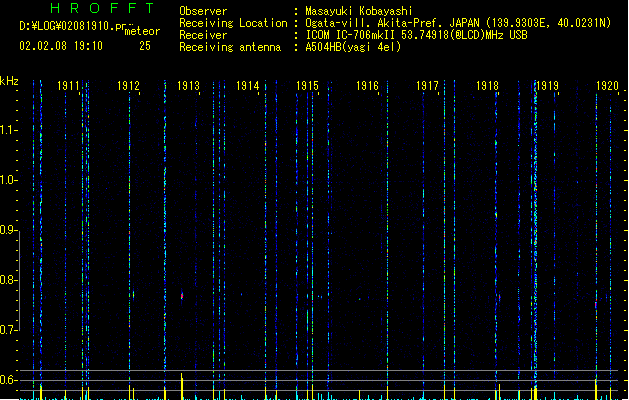Select antenna value A504HB(yagi 4el)
This screenshot has height=400, width=629.
(x=353, y=47)
